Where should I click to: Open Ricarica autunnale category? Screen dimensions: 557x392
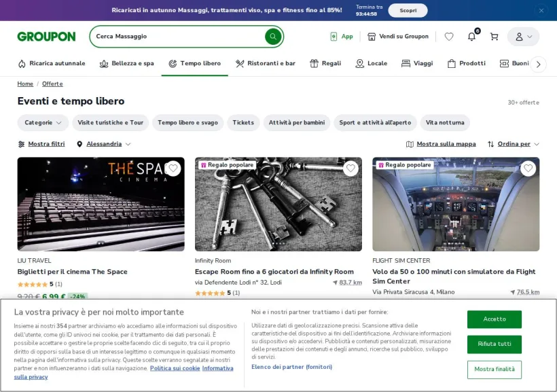[x=52, y=63]
